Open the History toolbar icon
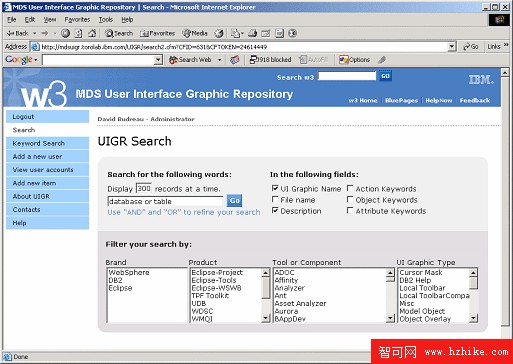Screen dimensions: 513x364 tap(219, 33)
